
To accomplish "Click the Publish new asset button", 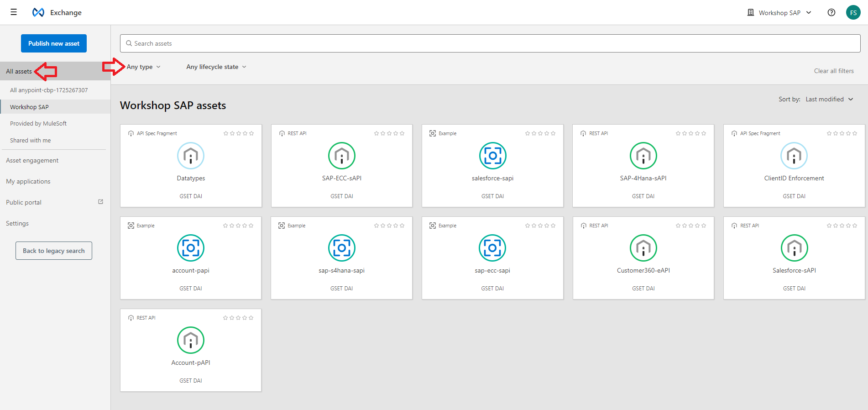I will (x=54, y=43).
